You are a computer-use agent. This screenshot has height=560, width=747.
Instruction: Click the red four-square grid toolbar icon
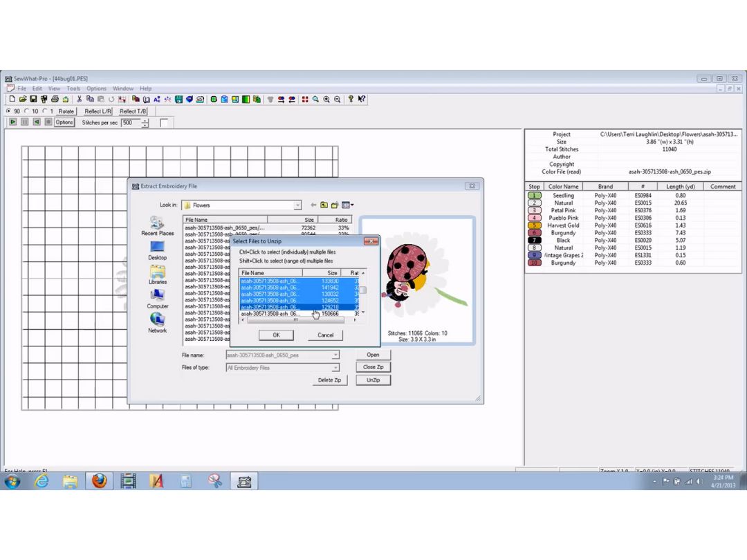tap(305, 99)
